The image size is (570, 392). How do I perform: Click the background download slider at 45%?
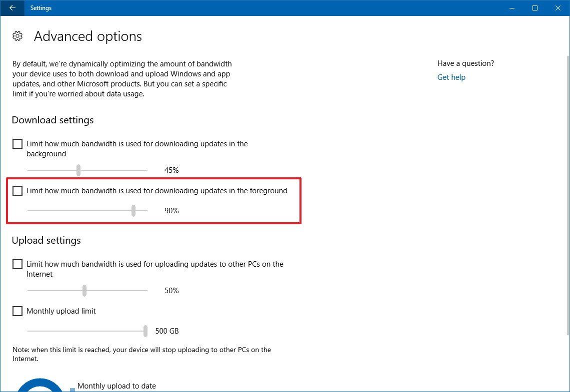tap(78, 170)
